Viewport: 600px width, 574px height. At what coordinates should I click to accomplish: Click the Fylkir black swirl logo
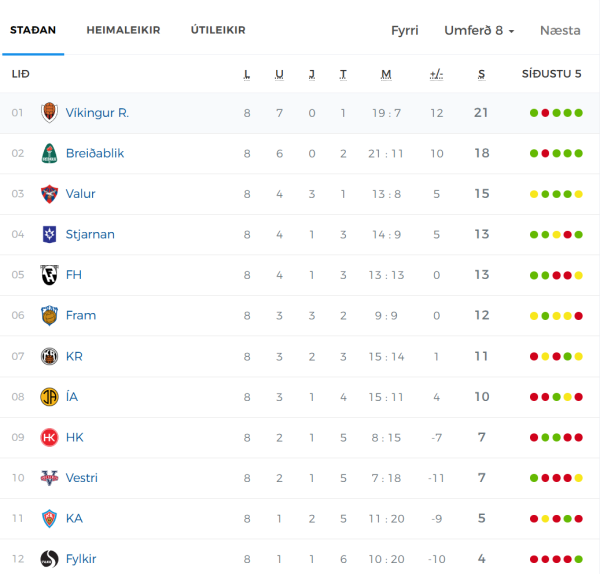pyautogui.click(x=49, y=559)
